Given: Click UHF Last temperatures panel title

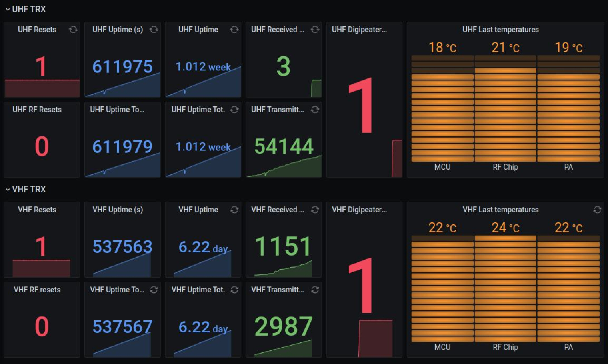Looking at the screenshot, I should coord(500,30).
